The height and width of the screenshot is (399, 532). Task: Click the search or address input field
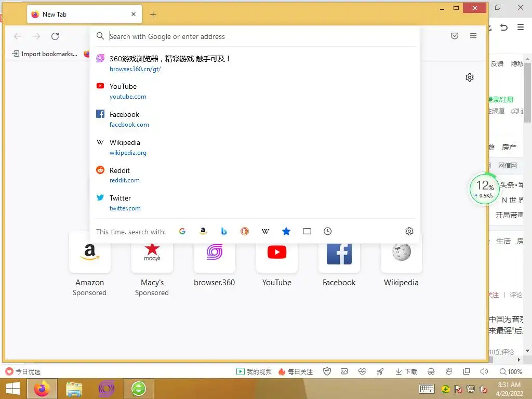click(x=255, y=36)
